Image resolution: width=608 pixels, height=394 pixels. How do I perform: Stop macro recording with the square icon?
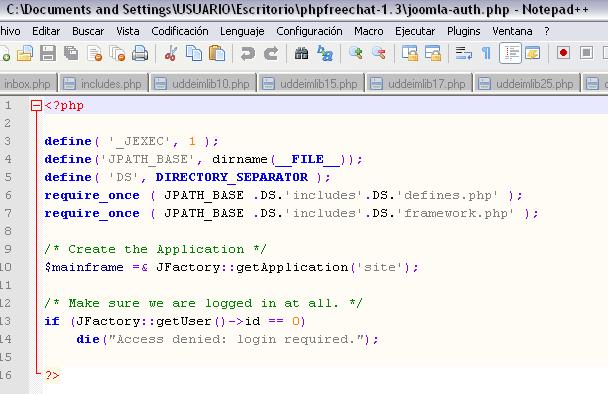[586, 52]
